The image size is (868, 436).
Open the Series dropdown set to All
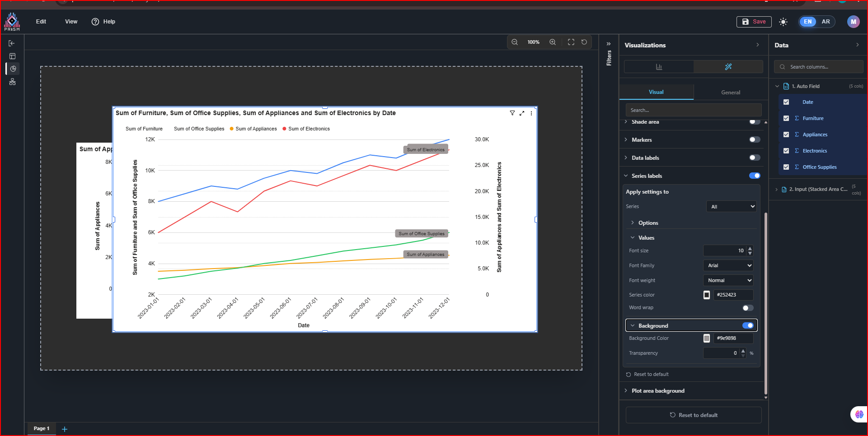tap(731, 207)
